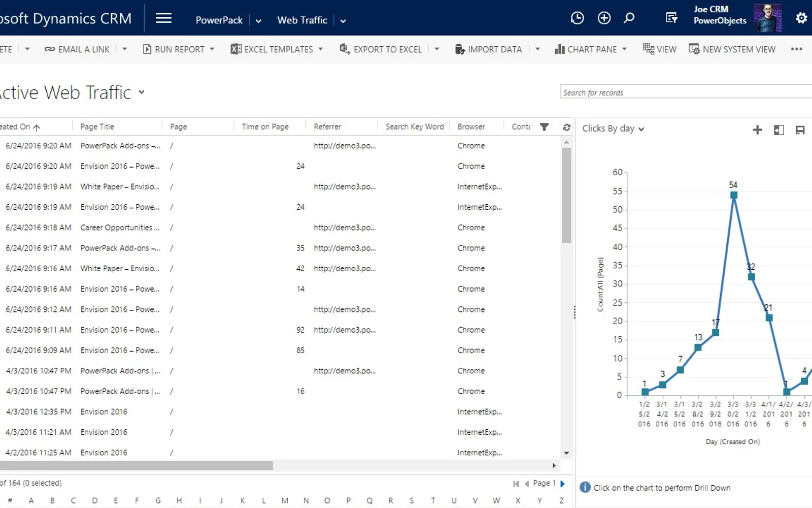Expand the PowerPack chevron in navigation bar
812x508 pixels.
258,21
